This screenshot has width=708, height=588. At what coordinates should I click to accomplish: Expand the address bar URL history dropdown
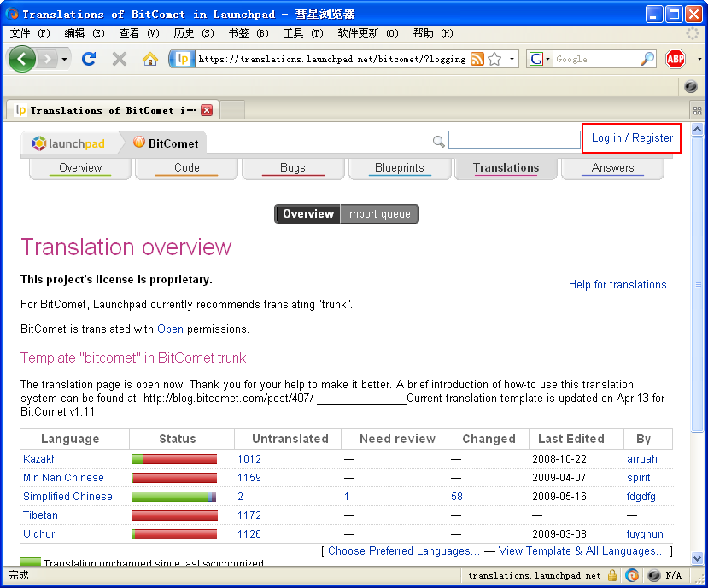tap(512, 59)
